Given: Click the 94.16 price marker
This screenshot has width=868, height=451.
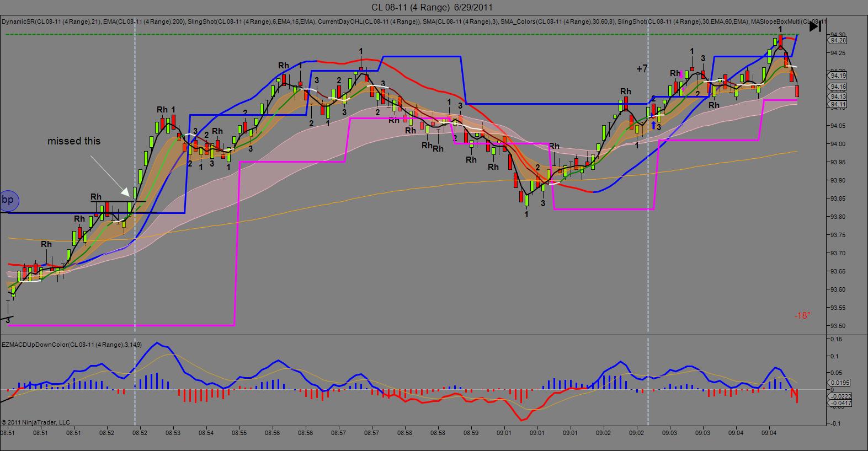Looking at the screenshot, I should tap(838, 87).
